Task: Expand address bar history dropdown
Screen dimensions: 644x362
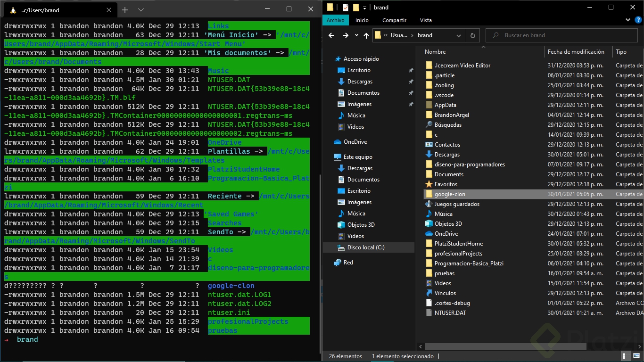Action: pyautogui.click(x=459, y=35)
